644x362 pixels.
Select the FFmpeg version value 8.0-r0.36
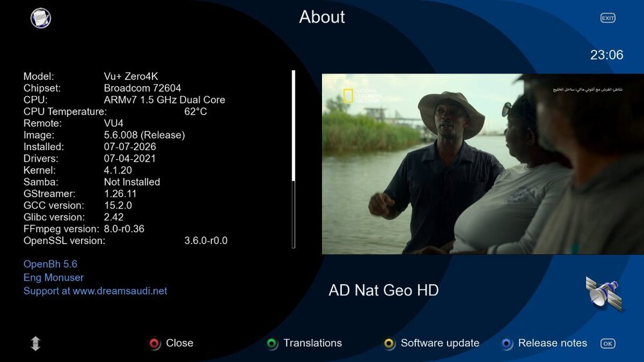pyautogui.click(x=124, y=229)
